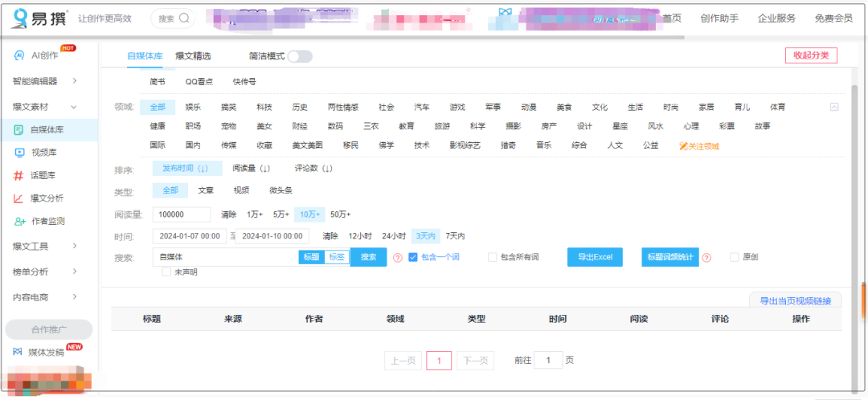Select the QQ看点 platform

pyautogui.click(x=199, y=82)
